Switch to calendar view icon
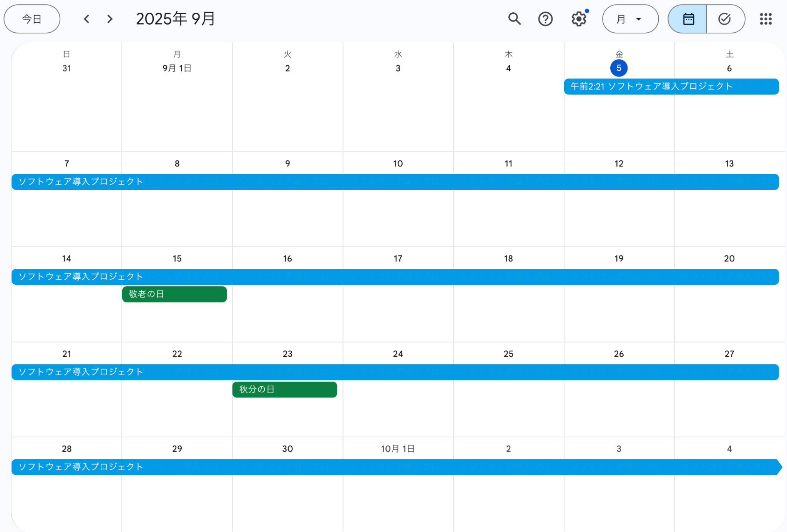Viewport: 787px width, 532px height. 688,19
